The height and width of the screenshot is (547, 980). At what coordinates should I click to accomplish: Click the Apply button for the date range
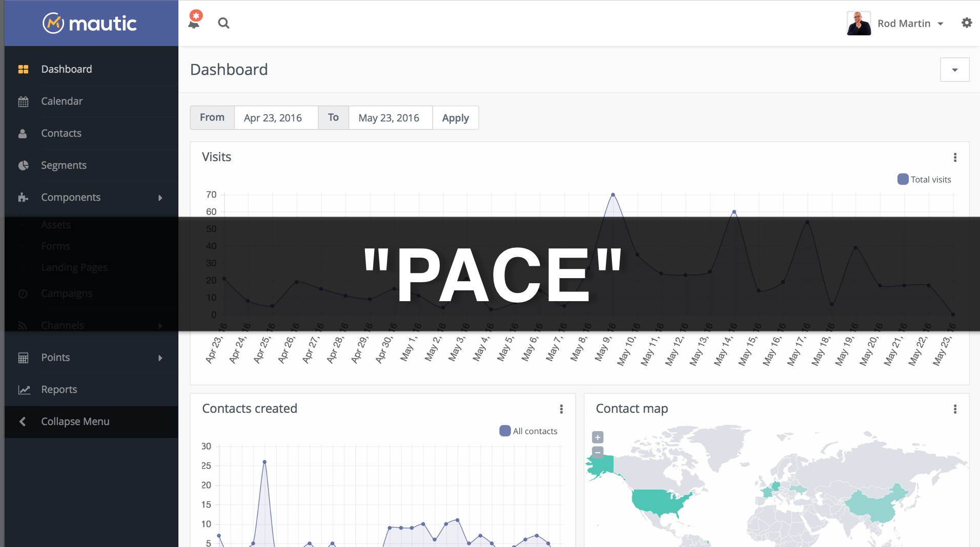(455, 118)
